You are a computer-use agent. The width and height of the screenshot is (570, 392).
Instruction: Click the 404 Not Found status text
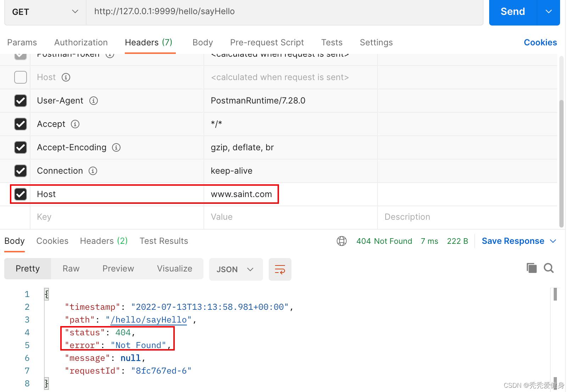pyautogui.click(x=384, y=241)
